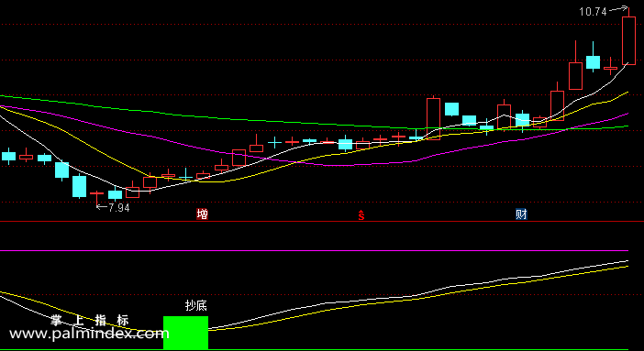Click the 抄底 text label
Image resolution: width=644 pixels, height=351 pixels.
click(196, 305)
